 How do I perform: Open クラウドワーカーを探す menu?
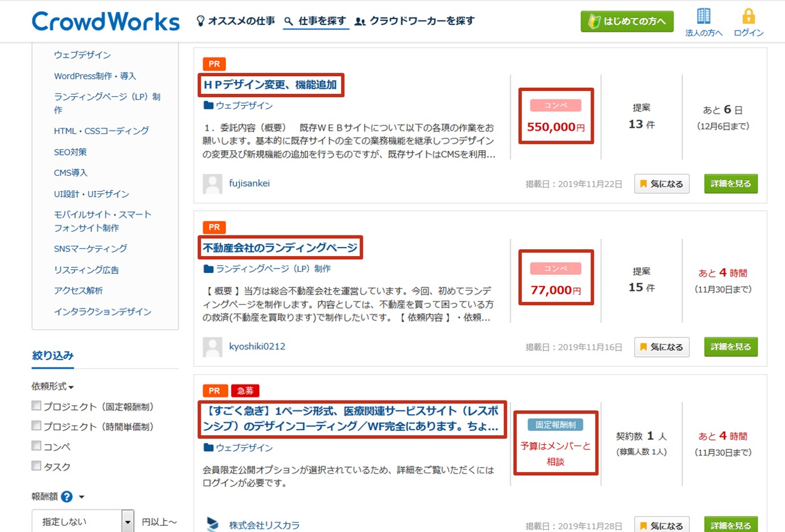pyautogui.click(x=415, y=21)
